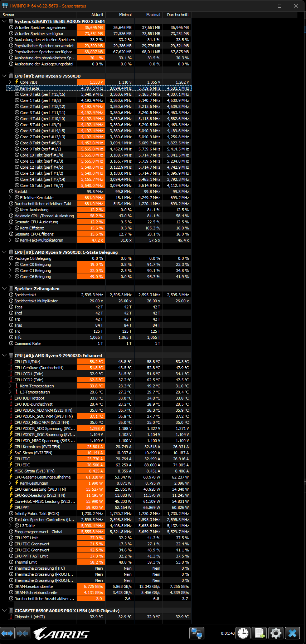Open sensor settings gear icon

(276, 633)
